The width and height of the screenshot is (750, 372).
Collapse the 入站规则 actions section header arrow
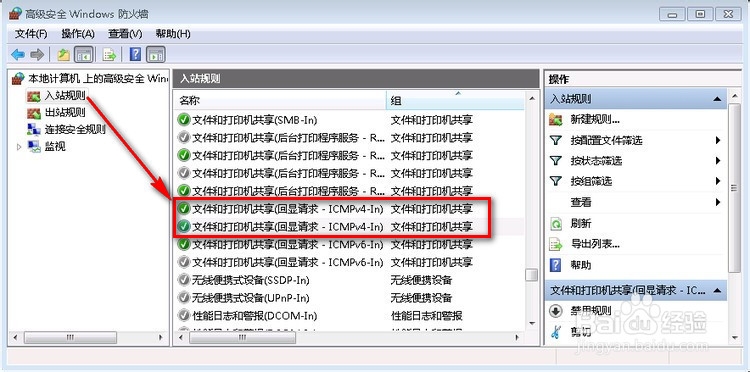pos(717,99)
